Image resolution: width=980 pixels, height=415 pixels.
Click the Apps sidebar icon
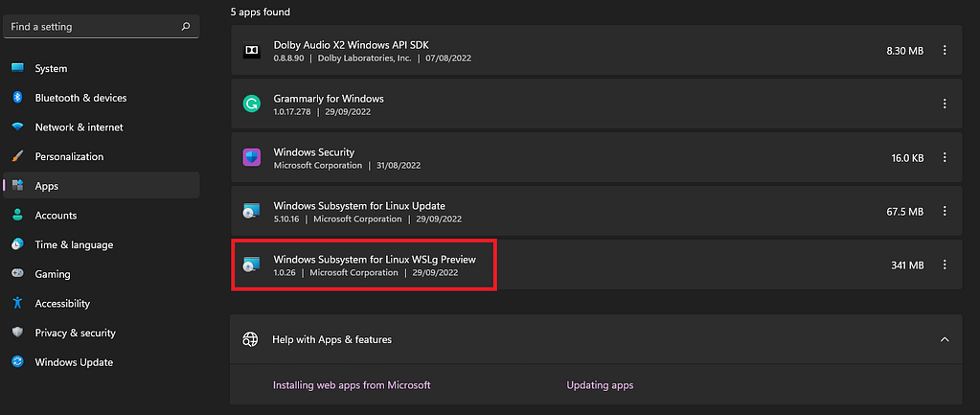(17, 186)
